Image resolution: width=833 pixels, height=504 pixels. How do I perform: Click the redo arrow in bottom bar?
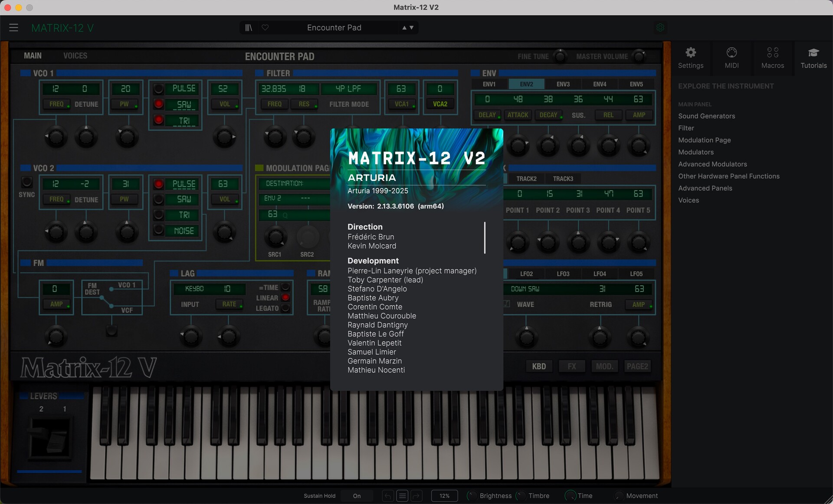point(416,496)
